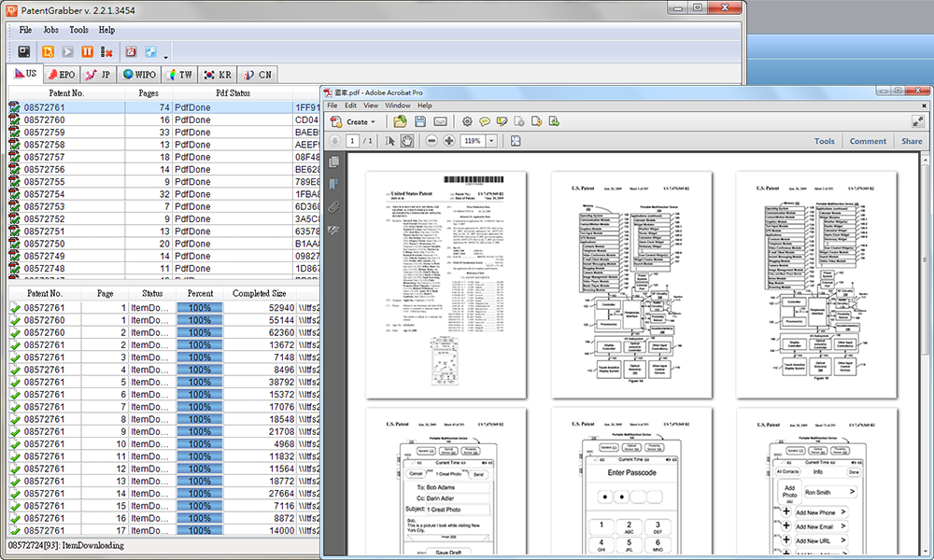Screen dimensions: 934x560
Task: Switch to the KR tab
Action: [x=218, y=75]
